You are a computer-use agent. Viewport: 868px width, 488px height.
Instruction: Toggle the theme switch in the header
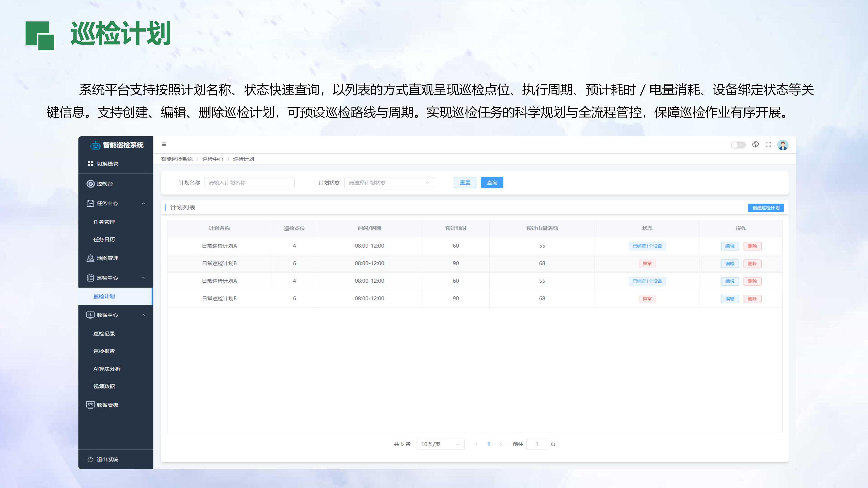(738, 145)
